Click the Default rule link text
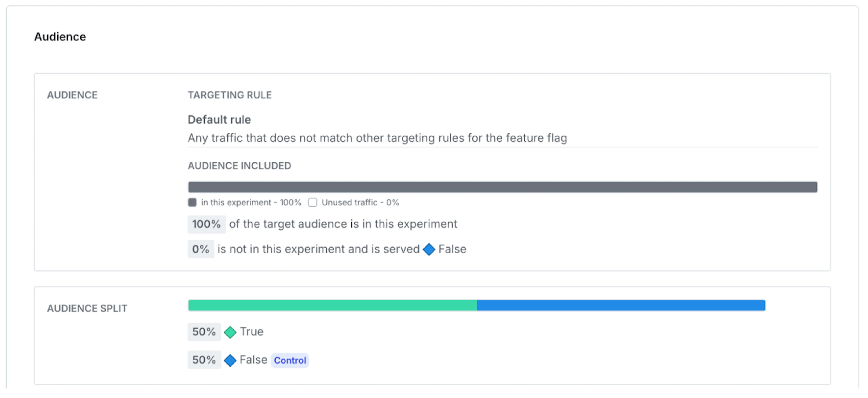The height and width of the screenshot is (398, 868). pyautogui.click(x=219, y=119)
